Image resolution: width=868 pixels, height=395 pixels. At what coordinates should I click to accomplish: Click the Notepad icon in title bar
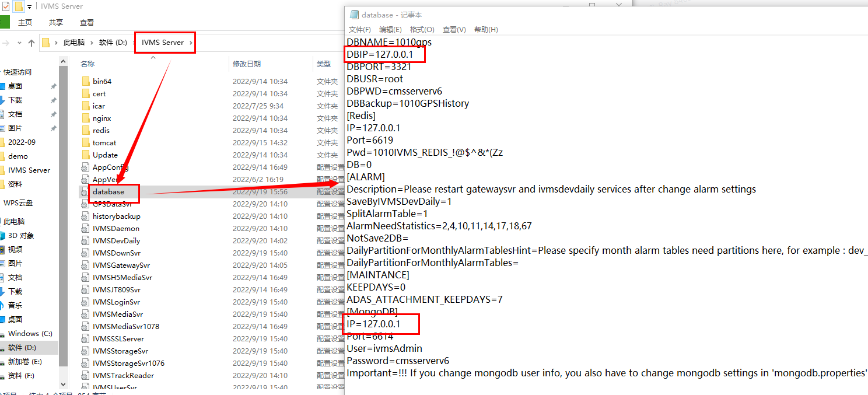[x=353, y=15]
